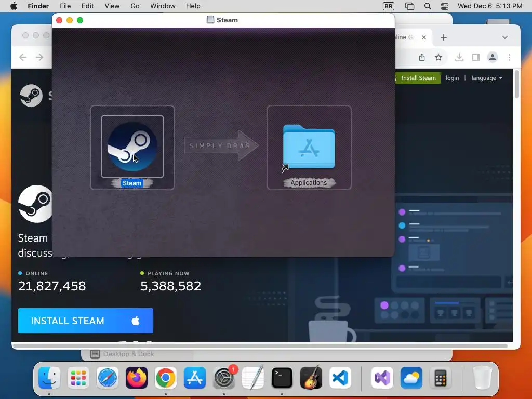Open the Finder menu

[x=38, y=6]
